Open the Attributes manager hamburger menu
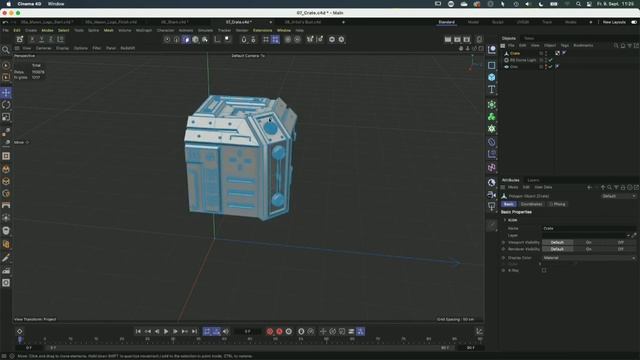This screenshot has height=360, width=640. tap(503, 187)
